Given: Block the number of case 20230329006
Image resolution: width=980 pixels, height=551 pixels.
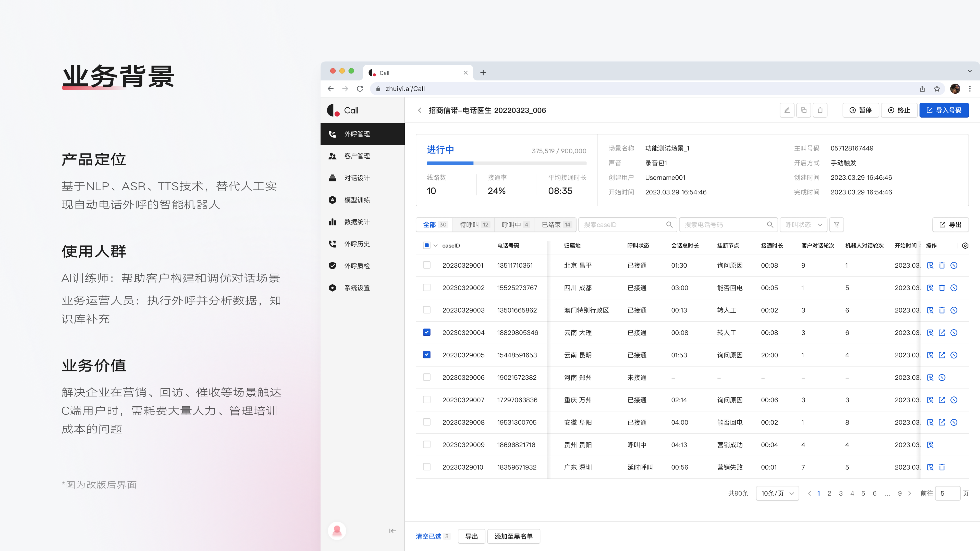Looking at the screenshot, I should pos(942,378).
